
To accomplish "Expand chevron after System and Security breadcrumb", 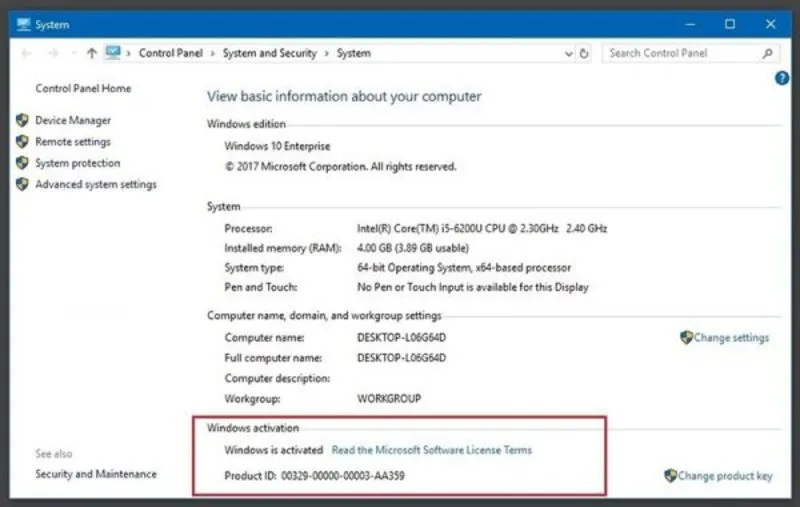I will (327, 53).
